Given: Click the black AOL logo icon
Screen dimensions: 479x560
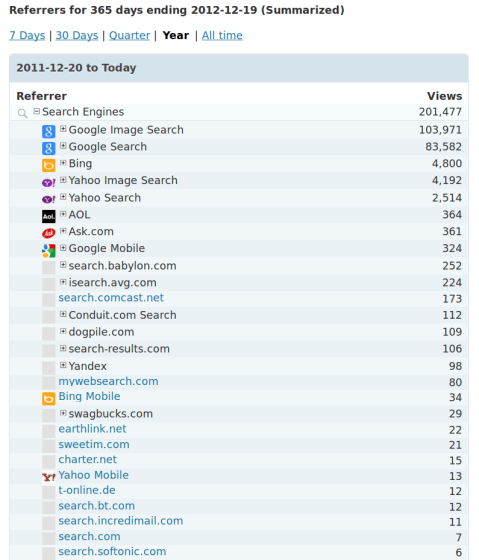Looking at the screenshot, I should click(49, 216).
